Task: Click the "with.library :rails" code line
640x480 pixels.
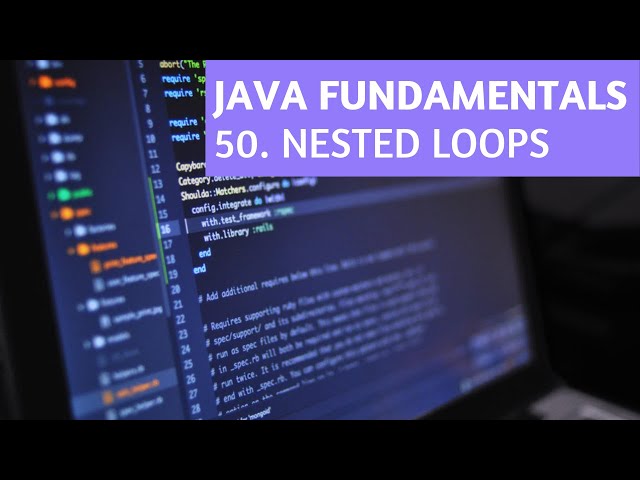Action: pos(238,233)
